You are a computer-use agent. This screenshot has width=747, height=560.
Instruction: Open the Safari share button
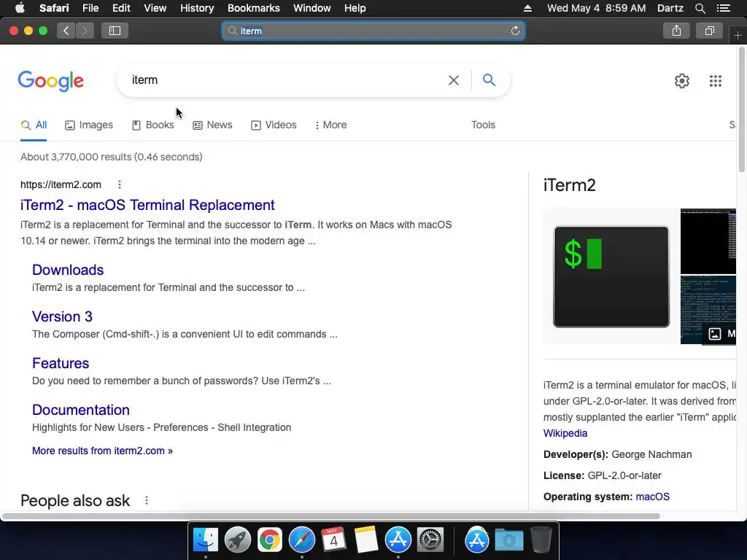coord(676,31)
